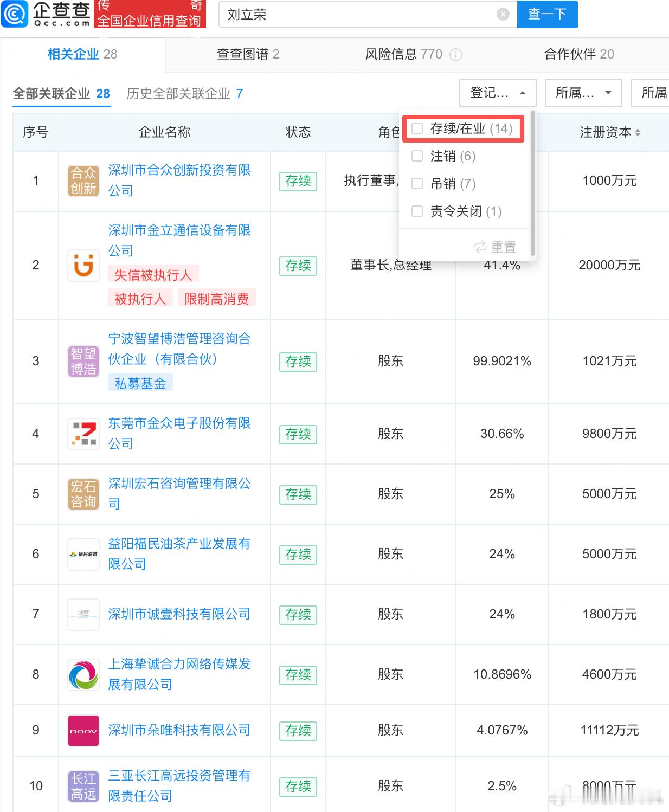Viewport: 669px width, 812px height.
Task: Select the 历史全部关联企业 7 sub-tab
Action: click(x=185, y=94)
